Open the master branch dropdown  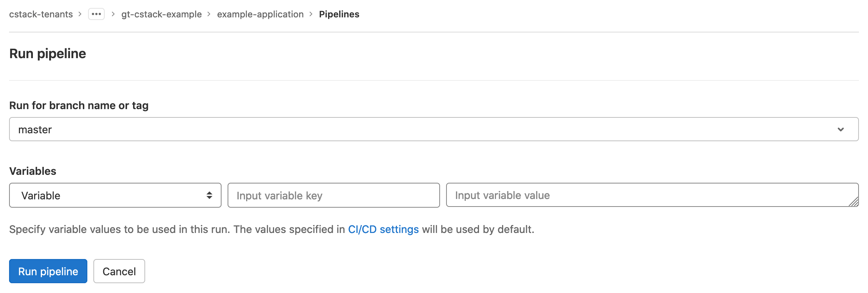pyautogui.click(x=434, y=130)
